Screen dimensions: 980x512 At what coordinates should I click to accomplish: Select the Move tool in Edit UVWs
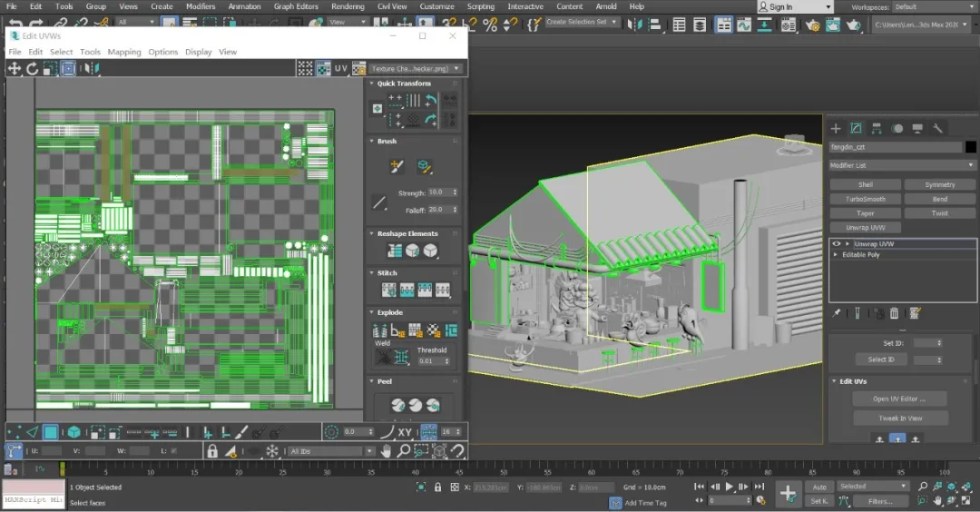pos(15,68)
